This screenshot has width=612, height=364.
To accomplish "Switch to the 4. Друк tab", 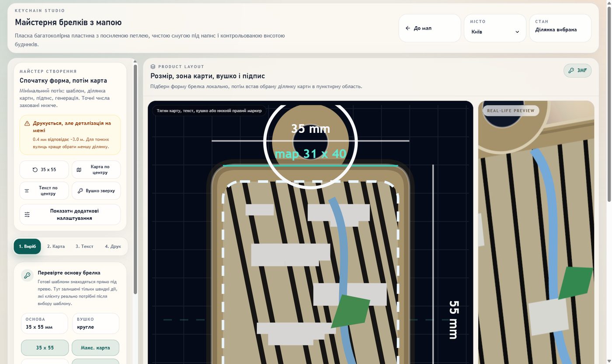I will [113, 246].
